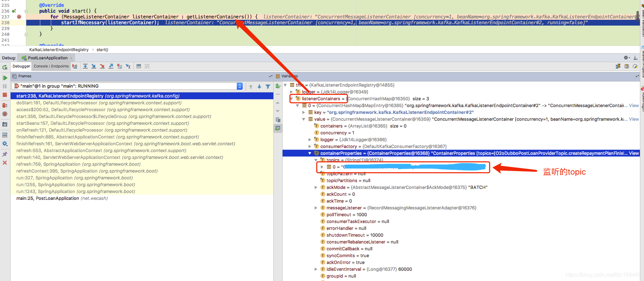The height and width of the screenshot is (281, 644).
Task: Collapse the 'this' variable node
Action: point(285,85)
